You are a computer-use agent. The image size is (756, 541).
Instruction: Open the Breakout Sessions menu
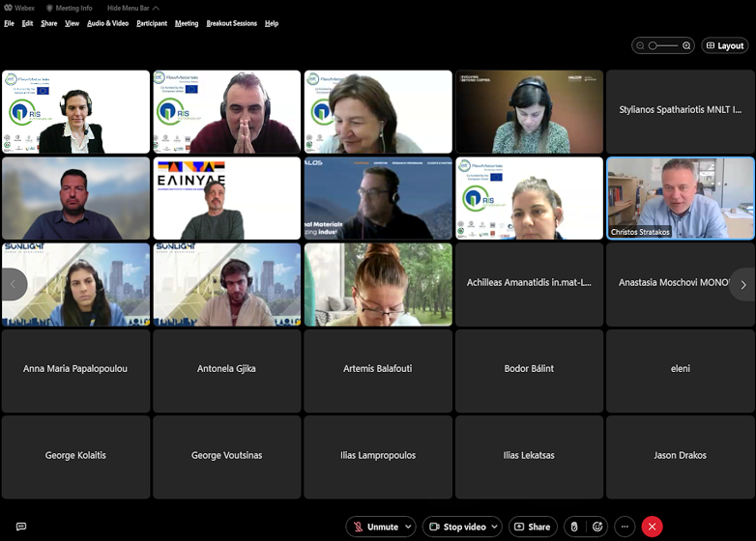pyautogui.click(x=231, y=23)
